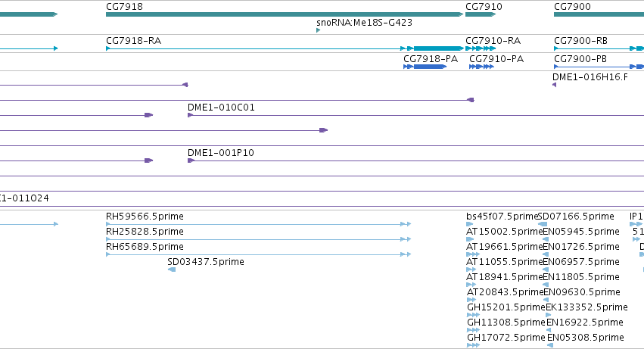Click the CG7918 gene label
The image size is (644, 349).
(x=124, y=7)
